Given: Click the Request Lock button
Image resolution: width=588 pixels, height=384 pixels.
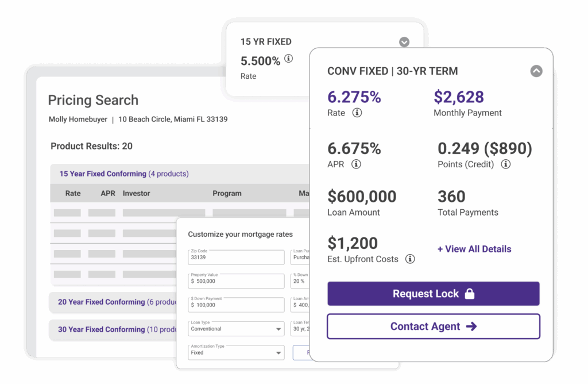Looking at the screenshot, I should click(x=434, y=294).
